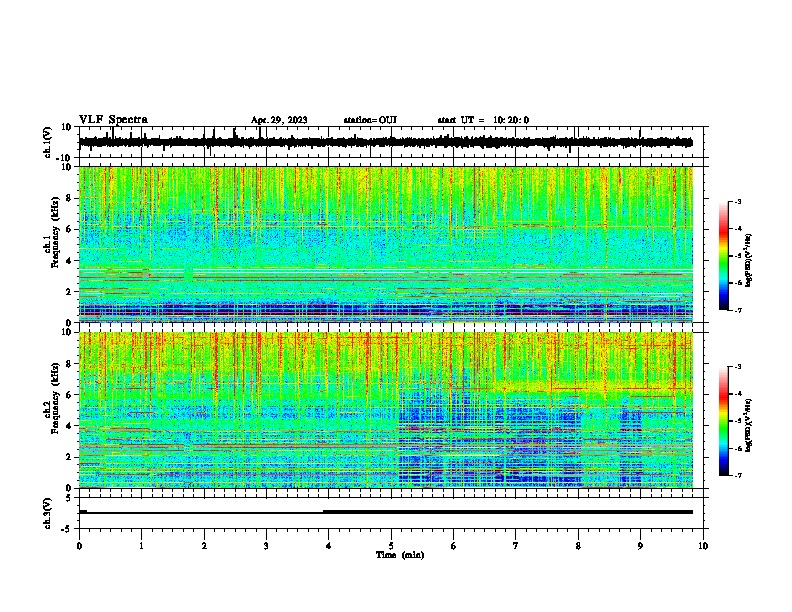Select the ch.2 "Frequency (kHz)" axis label
This screenshot has height=612, width=792.
pyautogui.click(x=55, y=398)
